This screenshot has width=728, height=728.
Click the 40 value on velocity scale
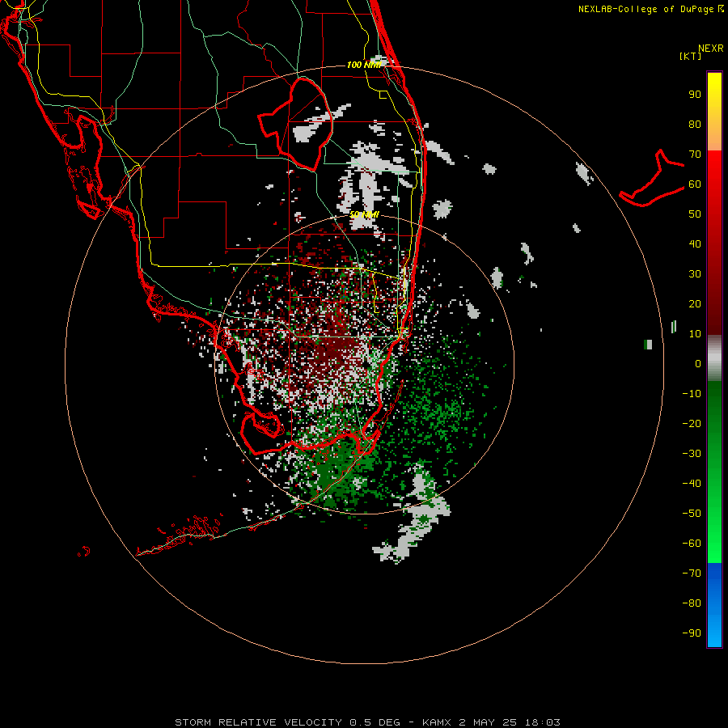coord(695,244)
